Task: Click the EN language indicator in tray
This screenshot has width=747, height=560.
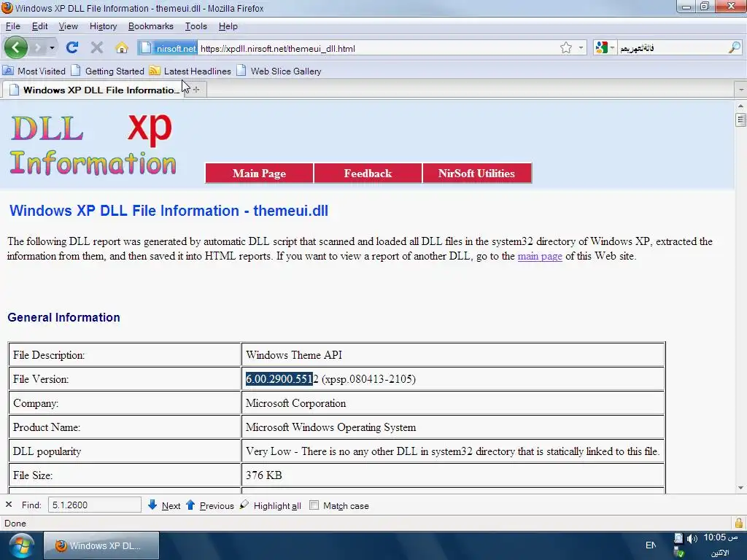Action: coord(650,545)
